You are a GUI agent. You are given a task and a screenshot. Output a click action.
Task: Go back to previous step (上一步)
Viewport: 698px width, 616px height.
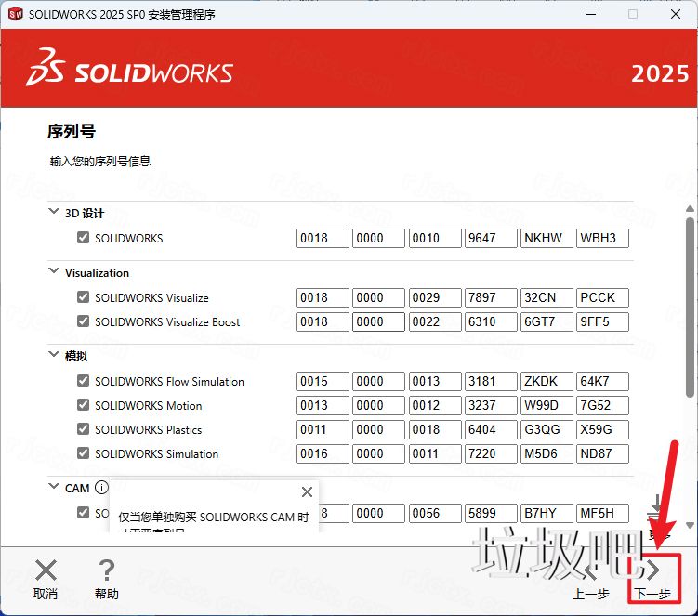coord(591,579)
